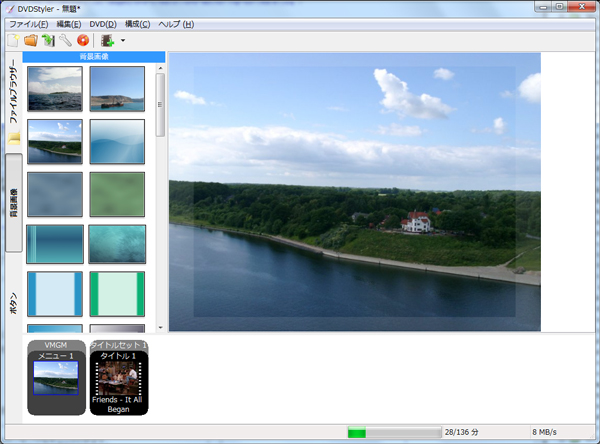The image size is (600, 444).
Task: Select the blurry green background thumbnail
Action: [x=117, y=194]
